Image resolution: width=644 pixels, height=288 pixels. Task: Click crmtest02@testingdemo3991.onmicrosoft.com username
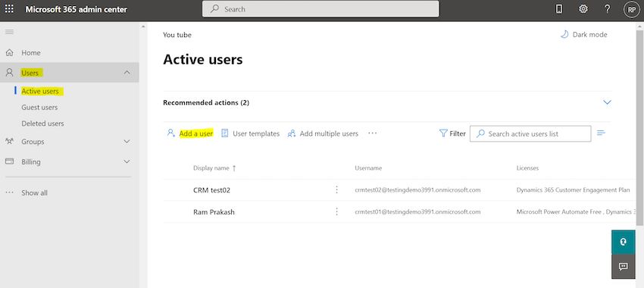pos(417,189)
